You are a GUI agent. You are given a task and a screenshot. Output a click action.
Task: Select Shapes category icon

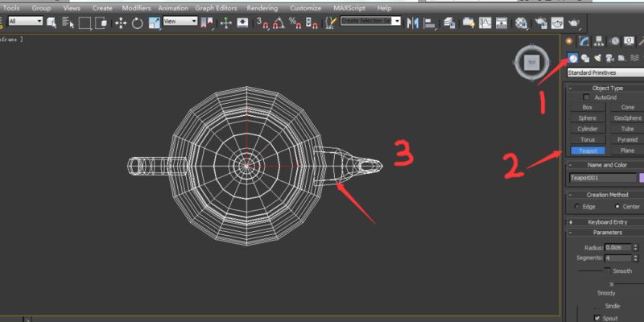pos(585,58)
